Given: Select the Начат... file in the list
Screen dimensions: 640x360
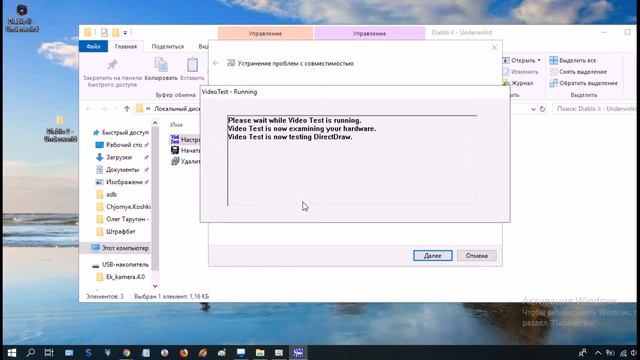Looking at the screenshot, I should coord(185,151).
